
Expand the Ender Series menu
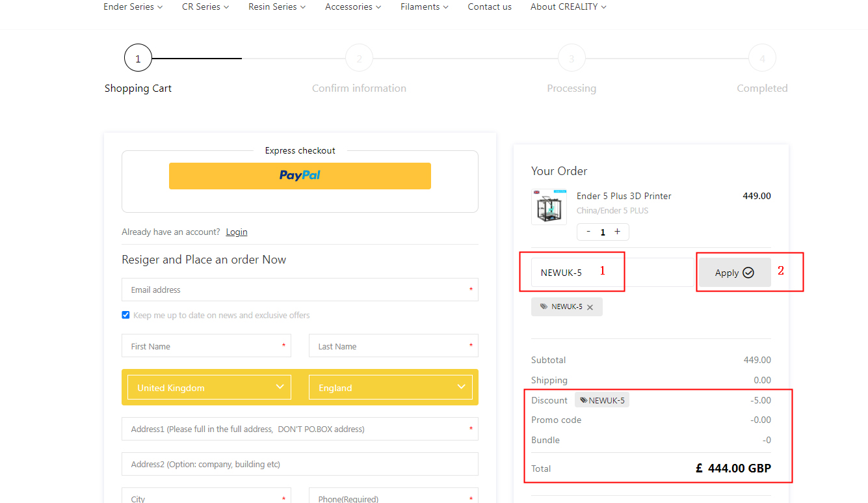click(x=133, y=7)
